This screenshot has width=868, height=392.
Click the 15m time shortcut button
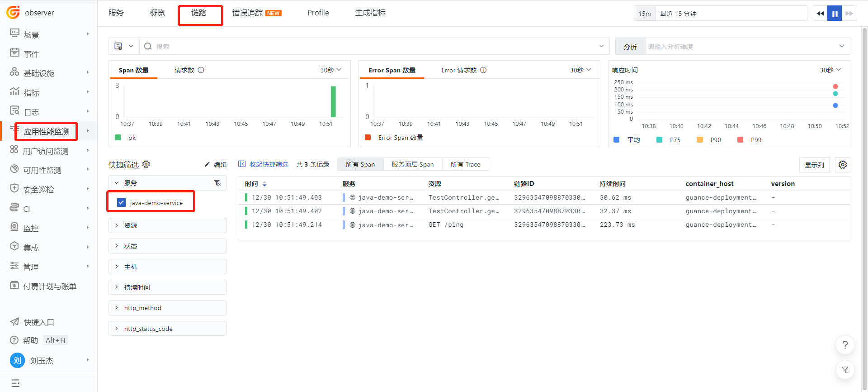645,14
